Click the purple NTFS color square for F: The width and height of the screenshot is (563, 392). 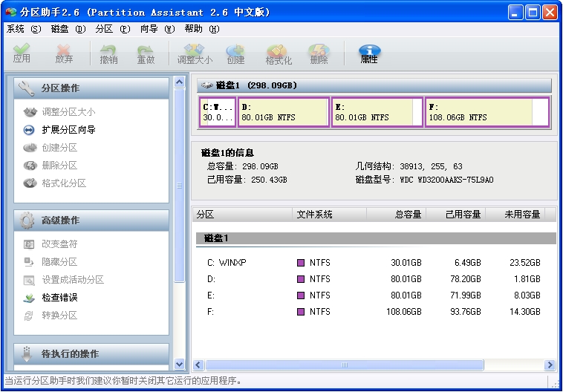[301, 312]
